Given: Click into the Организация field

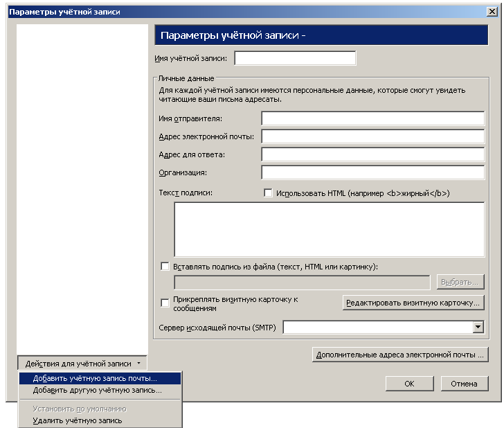Looking at the screenshot, I should [x=373, y=172].
